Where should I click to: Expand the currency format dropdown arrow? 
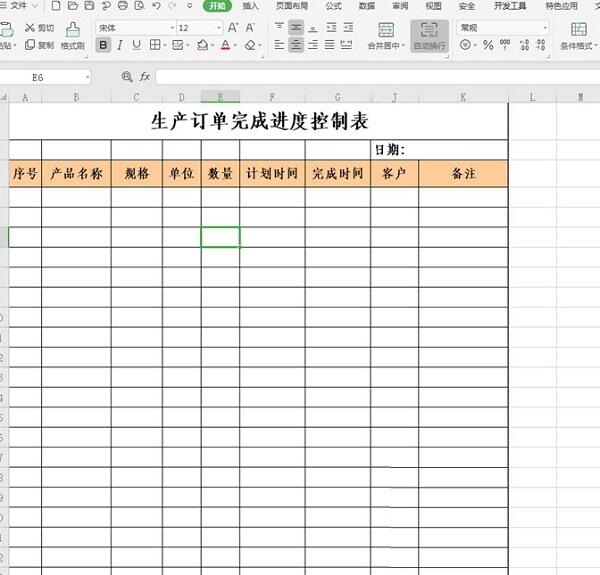[x=475, y=46]
